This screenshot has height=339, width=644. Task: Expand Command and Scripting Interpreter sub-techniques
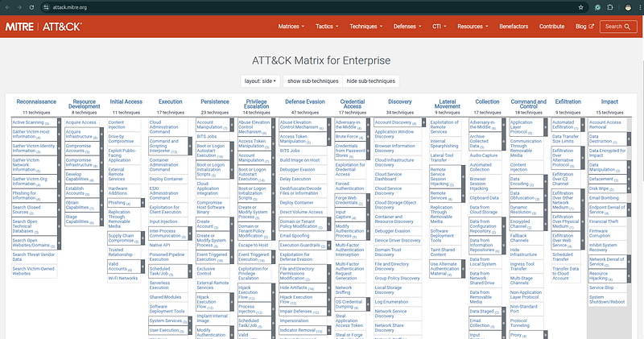point(190,146)
